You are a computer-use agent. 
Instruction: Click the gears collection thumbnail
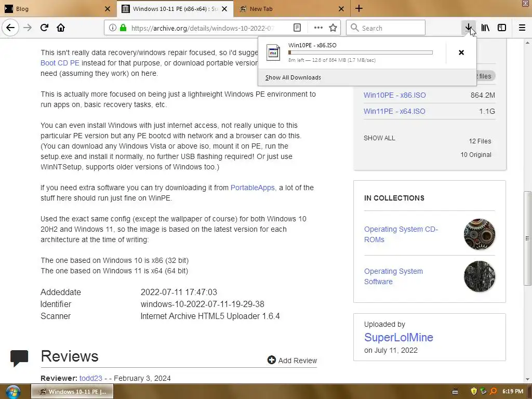coord(480,234)
